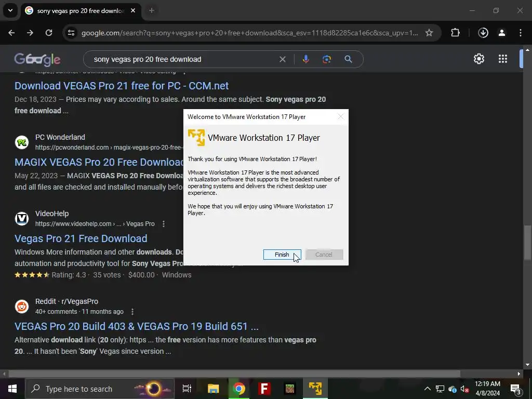Open VEGAS Pro 20 Build 403 Reddit result
Image resolution: width=532 pixels, height=399 pixels.
point(137,326)
